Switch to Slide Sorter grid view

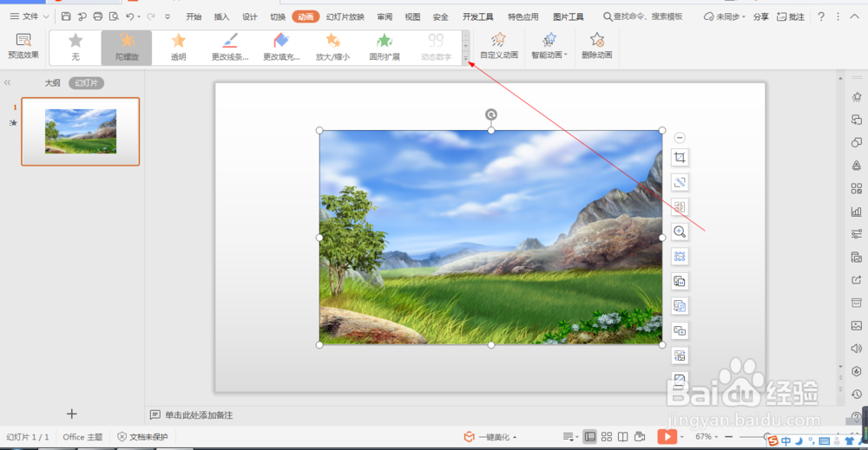[x=607, y=437]
